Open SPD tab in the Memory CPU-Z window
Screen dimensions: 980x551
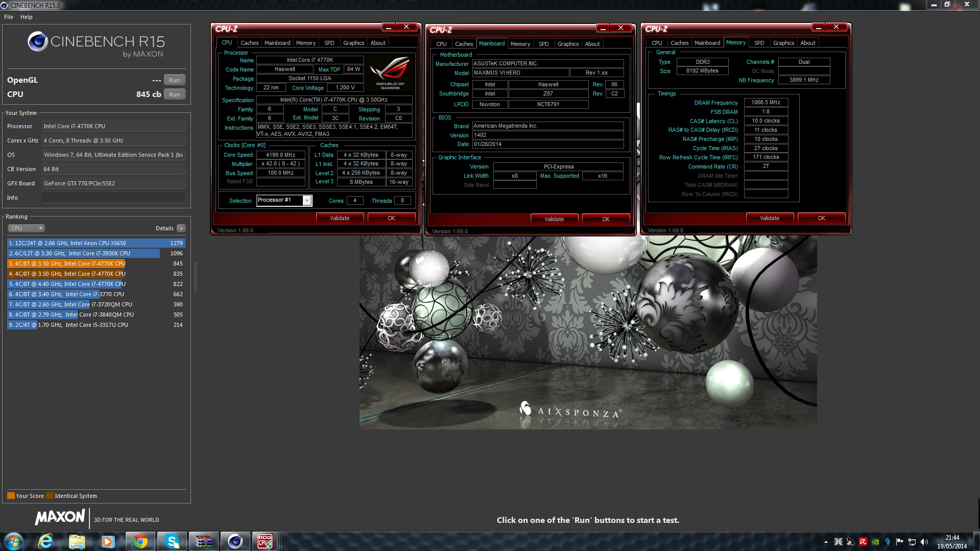[759, 43]
